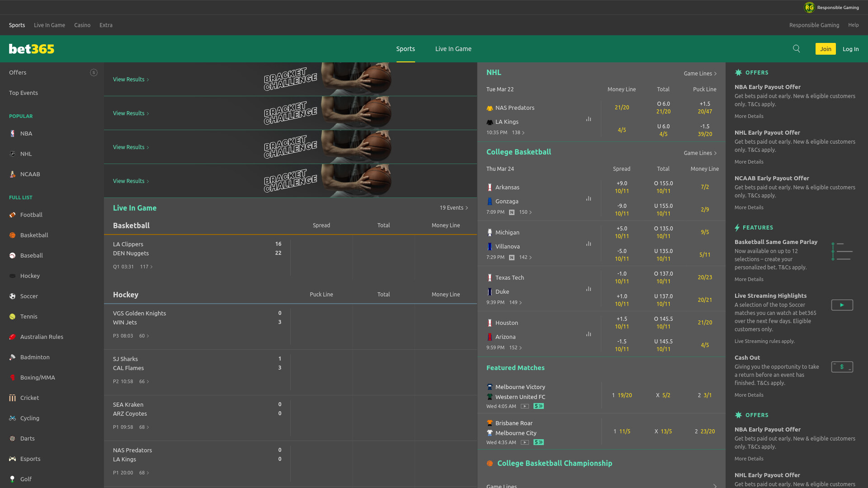The height and width of the screenshot is (488, 868).
Task: Expand Golden Knights vs Jets 60 markets
Action: click(144, 336)
